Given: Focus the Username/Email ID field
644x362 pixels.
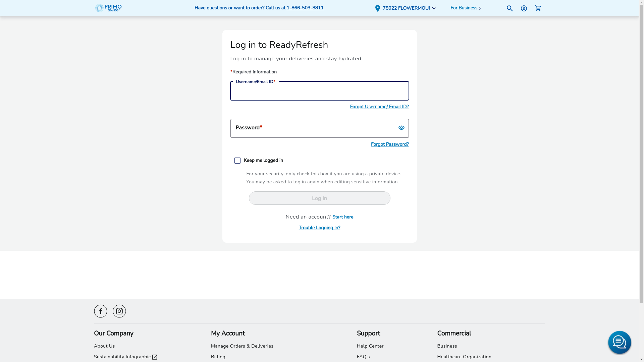Looking at the screenshot, I should click(x=319, y=91).
